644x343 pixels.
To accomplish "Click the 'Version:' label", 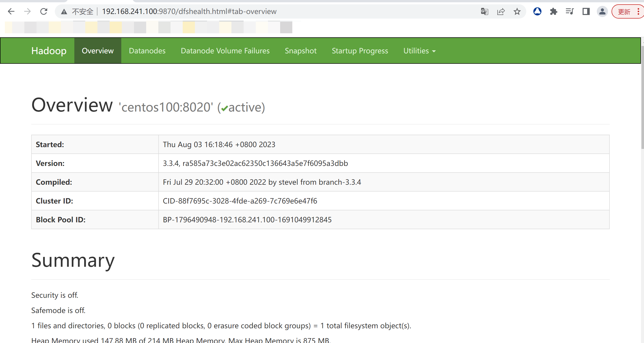I will 50,163.
